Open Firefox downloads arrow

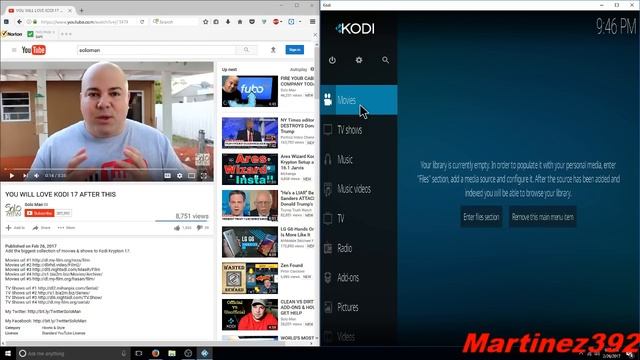pos(228,22)
